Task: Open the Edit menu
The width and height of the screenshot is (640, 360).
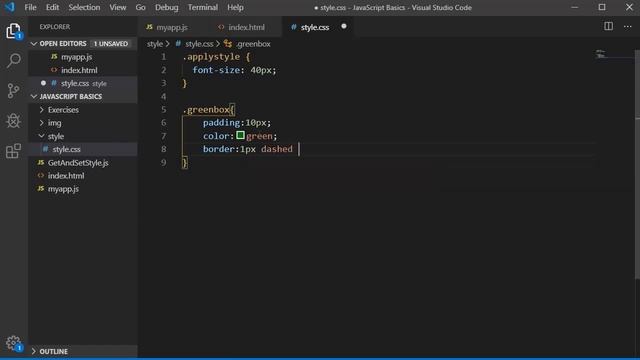Action: (x=52, y=7)
